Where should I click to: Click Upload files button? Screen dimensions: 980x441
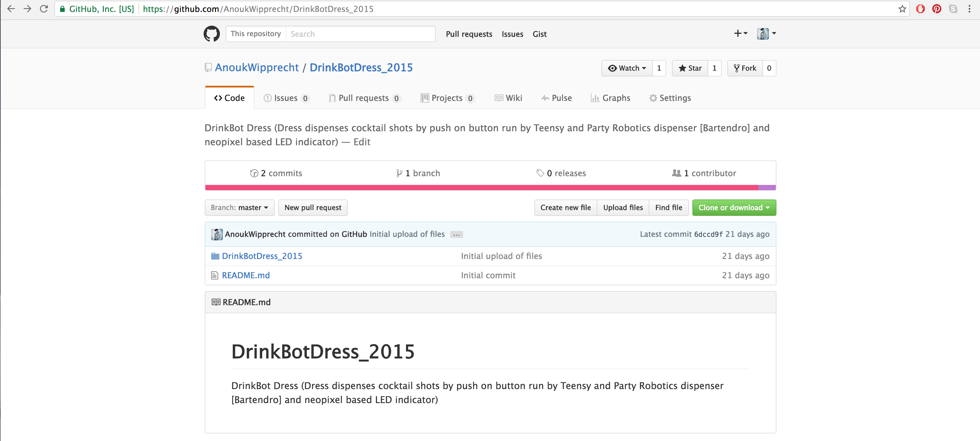[623, 208]
